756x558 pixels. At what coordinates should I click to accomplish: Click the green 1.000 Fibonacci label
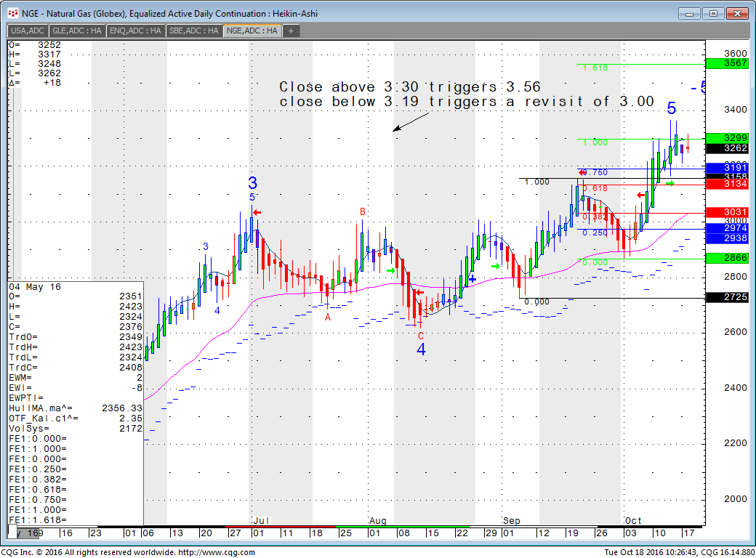pyautogui.click(x=595, y=142)
